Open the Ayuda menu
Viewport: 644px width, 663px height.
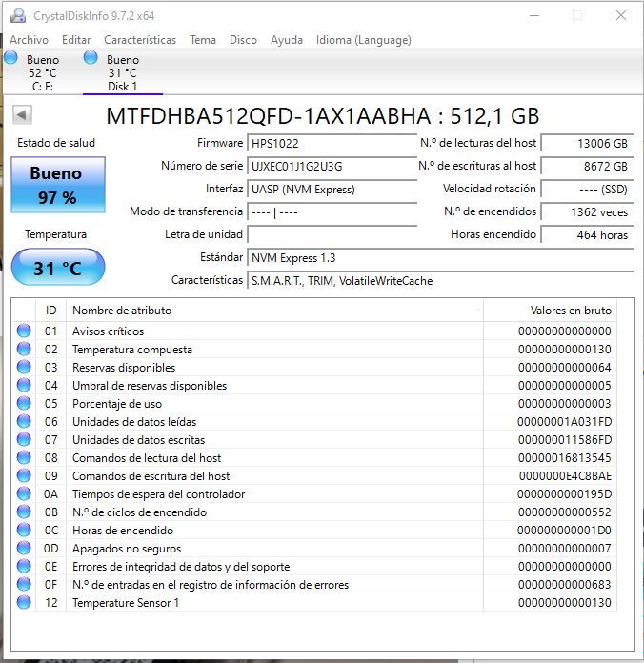[287, 40]
